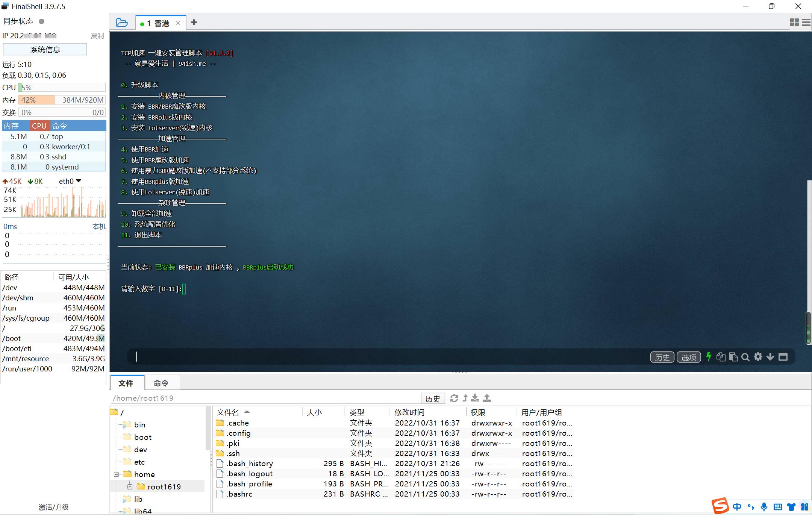The width and height of the screenshot is (812, 515).
Task: Click the search icon in terminal toolbar
Action: [x=746, y=357]
